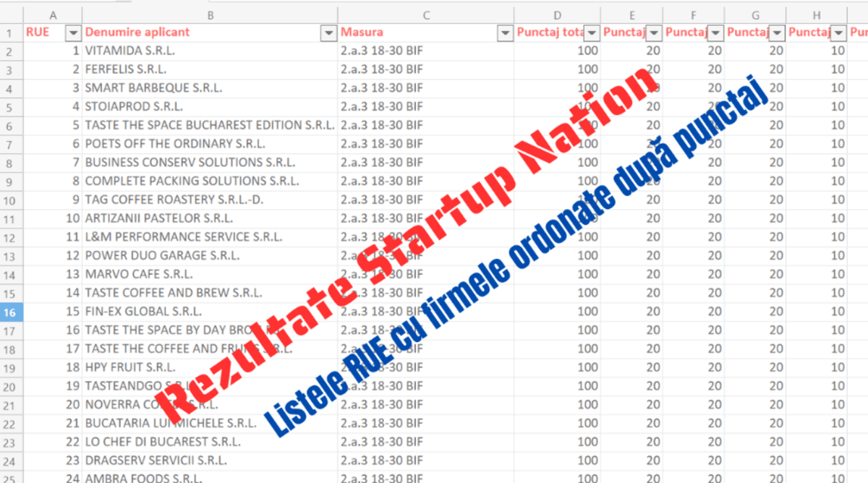The image size is (868, 483).
Task: Select the cell 'POWER DUO GARAGE S.R.L.'
Action: pos(210,255)
